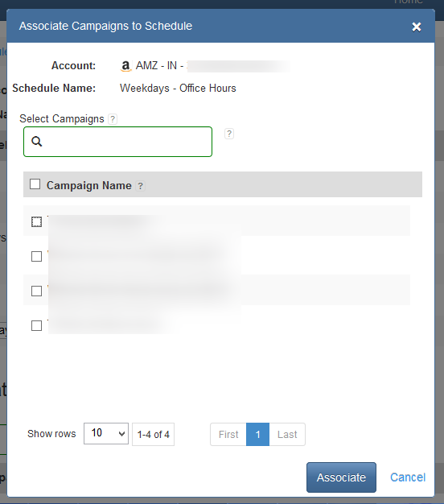Check the third campaign row checkbox
444x504 pixels.
point(37,291)
